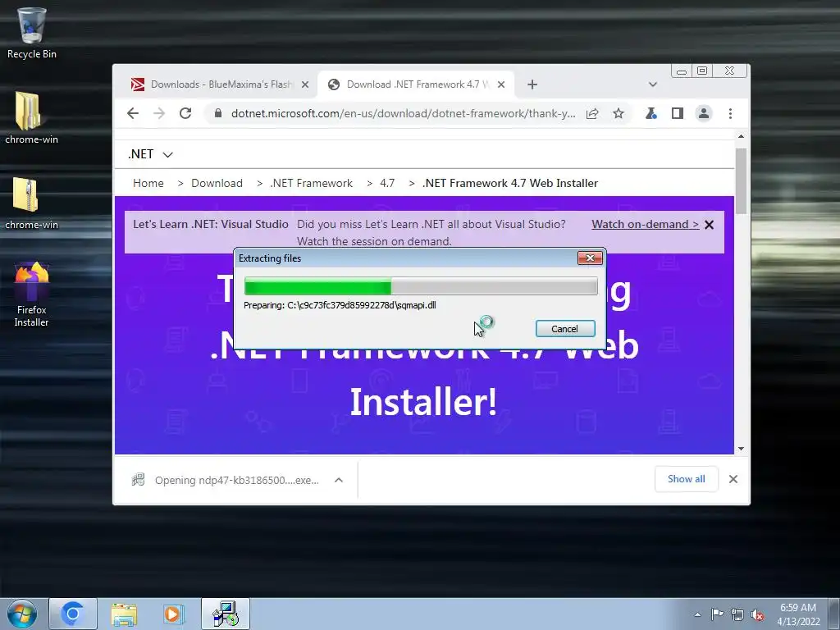Open the network status tray icon

tap(737, 614)
